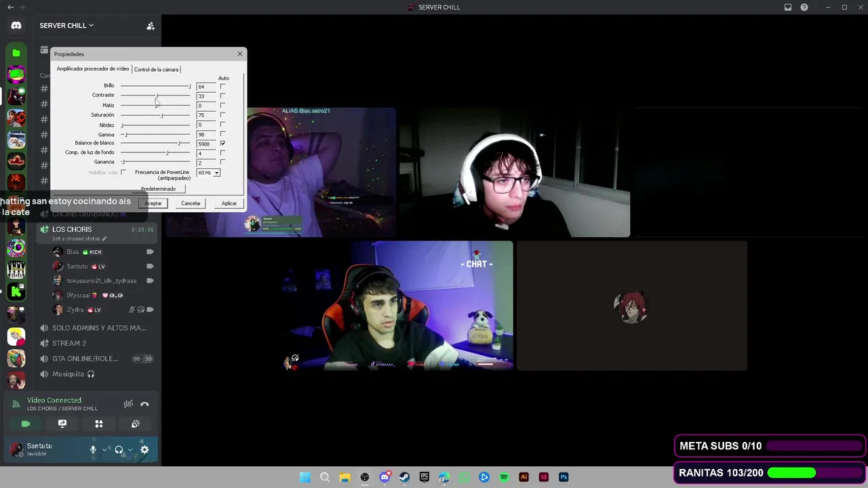Uncheck Auto for Balance de blanco

point(222,144)
